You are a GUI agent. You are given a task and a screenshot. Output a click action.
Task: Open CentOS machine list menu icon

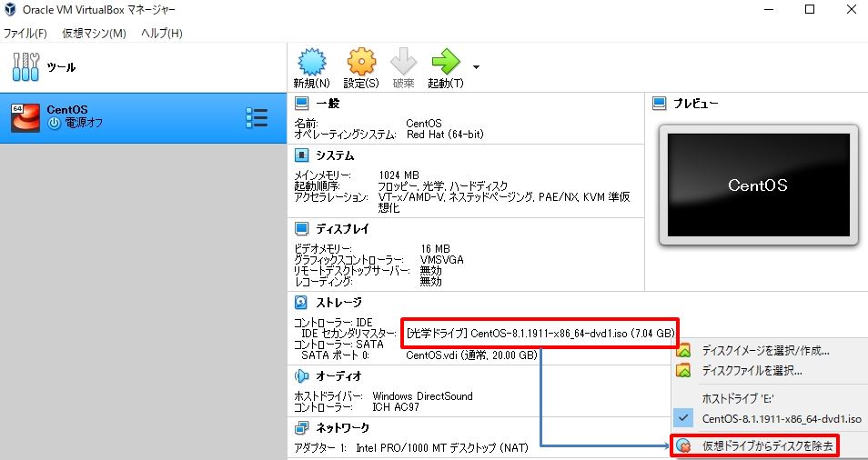pos(257,118)
